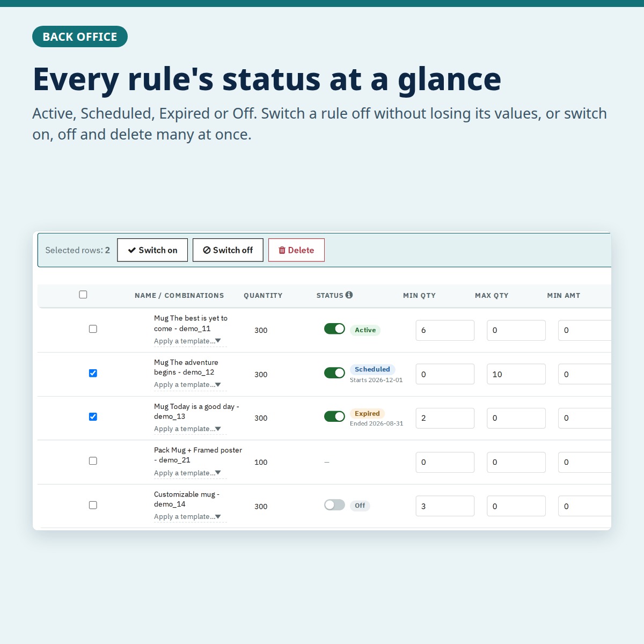Screen dimensions: 644x644
Task: Click the QUANTITY column header
Action: point(263,296)
